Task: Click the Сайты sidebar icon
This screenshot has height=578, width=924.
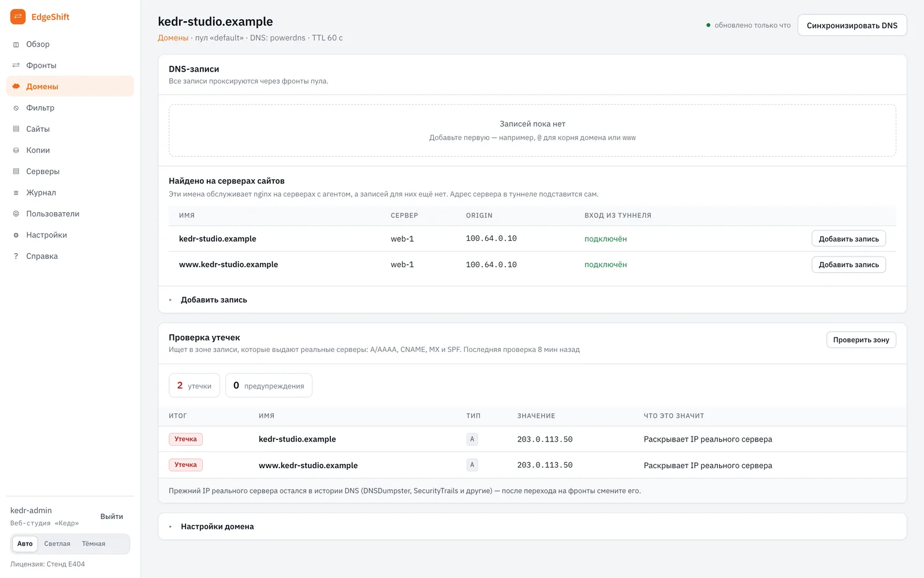Action: [16, 129]
